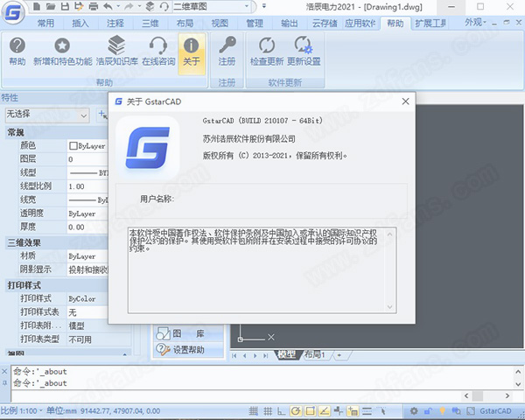Click the lightbulb icon in status bar
Screen dimensions: 525x420
[442, 411]
